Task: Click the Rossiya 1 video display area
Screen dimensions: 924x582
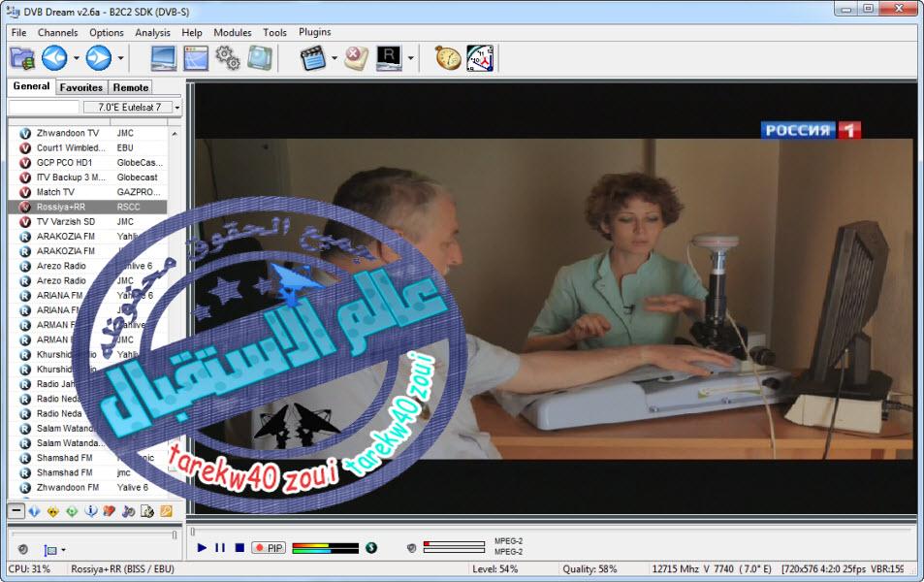Action: coord(556,299)
